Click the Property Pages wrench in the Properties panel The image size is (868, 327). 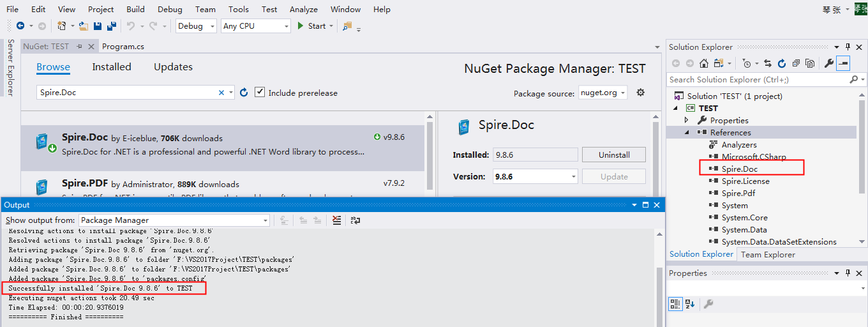(708, 304)
